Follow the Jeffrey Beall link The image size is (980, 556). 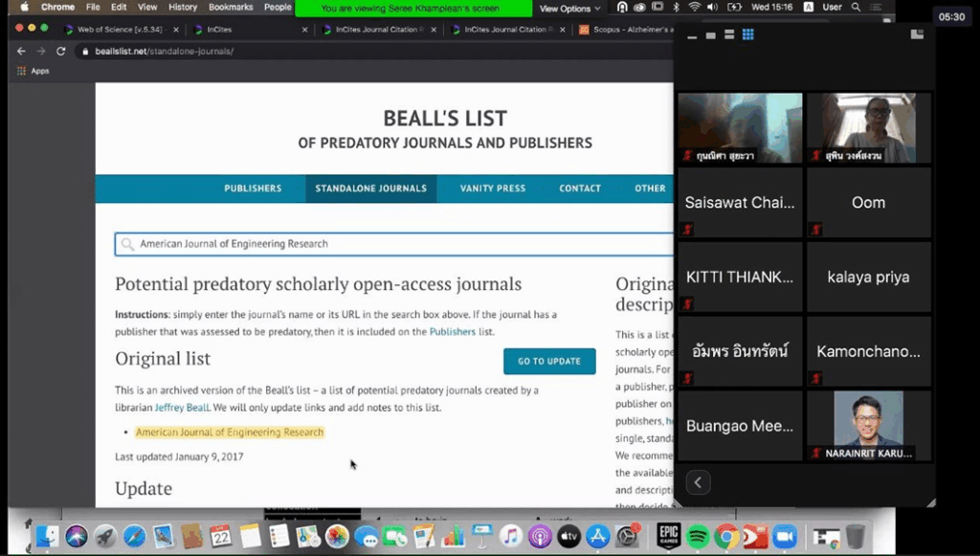(x=182, y=408)
